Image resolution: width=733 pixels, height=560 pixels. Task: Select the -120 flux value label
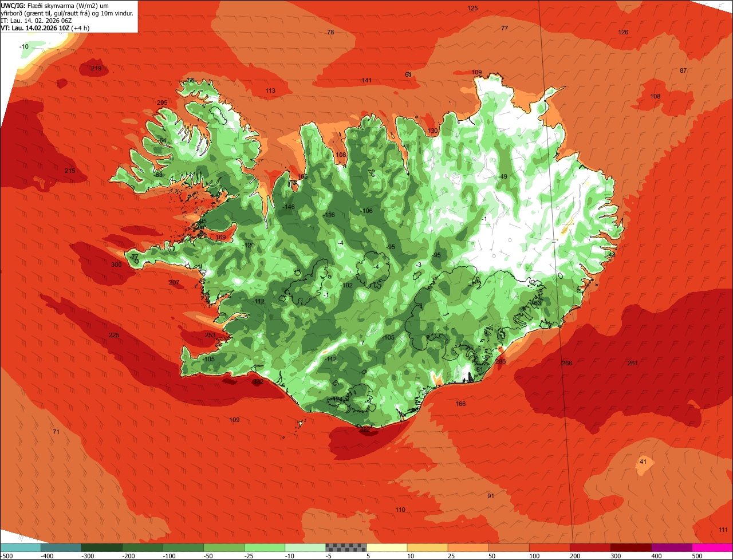click(x=249, y=246)
